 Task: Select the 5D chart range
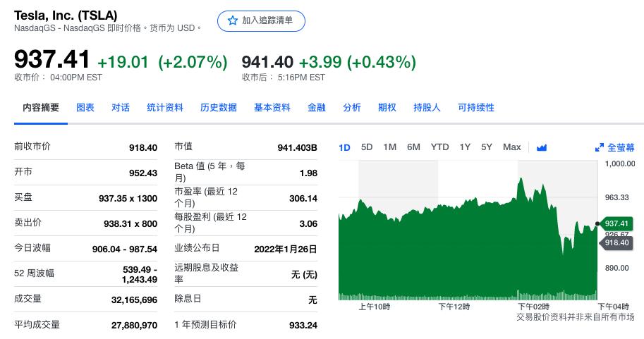click(367, 147)
